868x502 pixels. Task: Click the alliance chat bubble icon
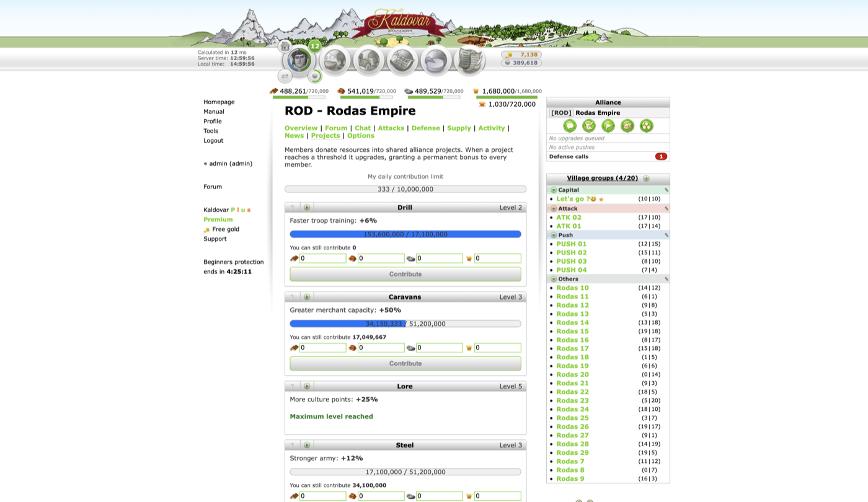click(570, 126)
